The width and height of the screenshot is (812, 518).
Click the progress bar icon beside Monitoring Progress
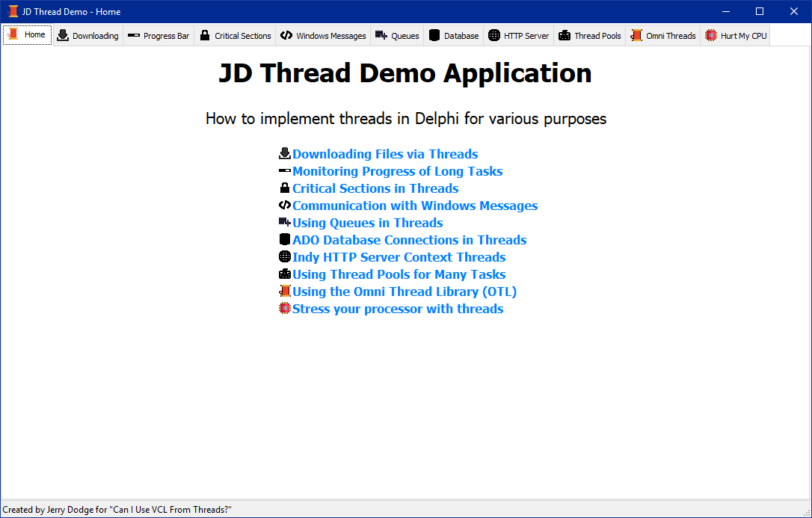click(x=284, y=171)
